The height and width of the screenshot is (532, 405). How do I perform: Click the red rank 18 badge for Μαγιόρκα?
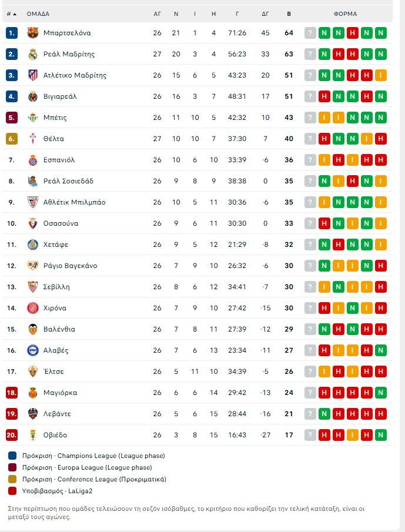(x=12, y=393)
